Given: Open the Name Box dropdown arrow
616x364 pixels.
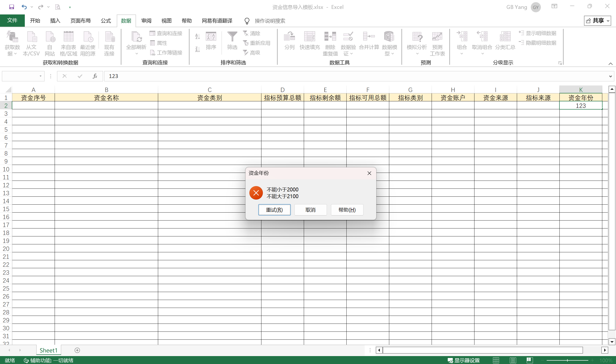Looking at the screenshot, I should [x=40, y=76].
